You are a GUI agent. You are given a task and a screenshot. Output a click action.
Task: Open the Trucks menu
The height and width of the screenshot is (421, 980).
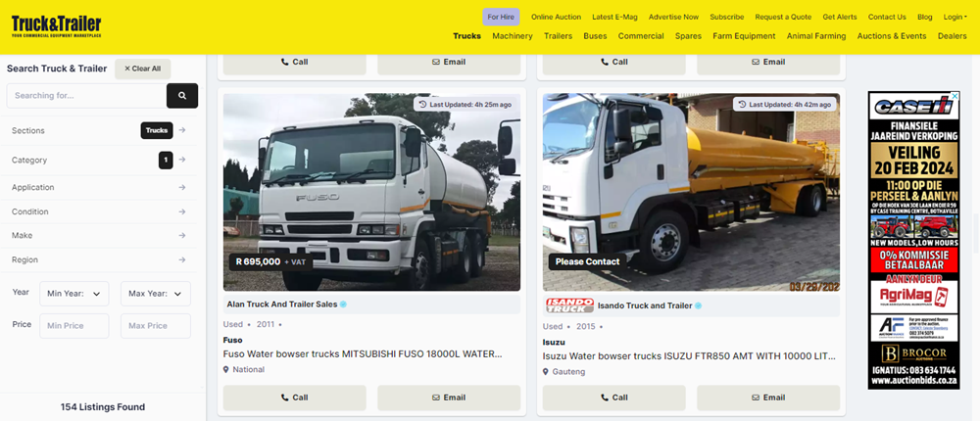[466, 35]
